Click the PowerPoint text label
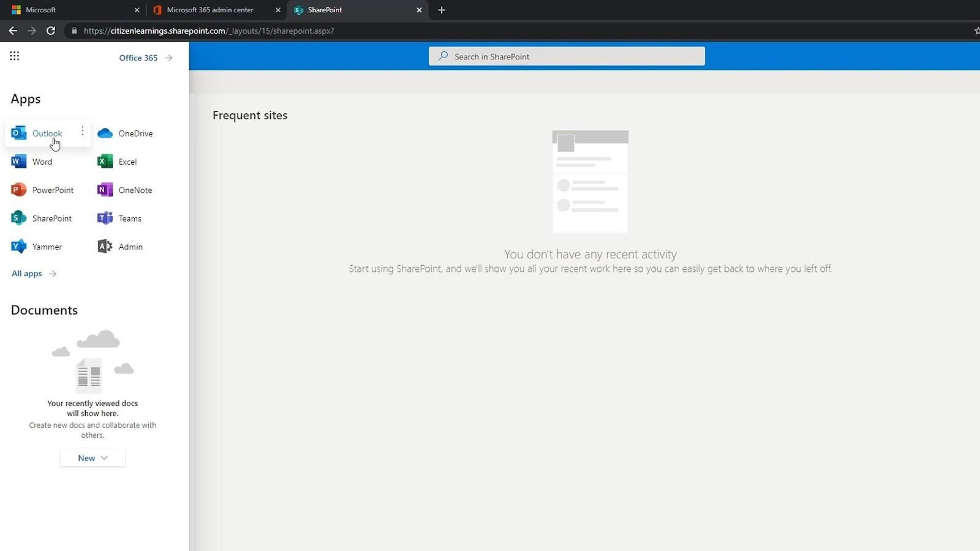The image size is (980, 551). pyautogui.click(x=53, y=190)
